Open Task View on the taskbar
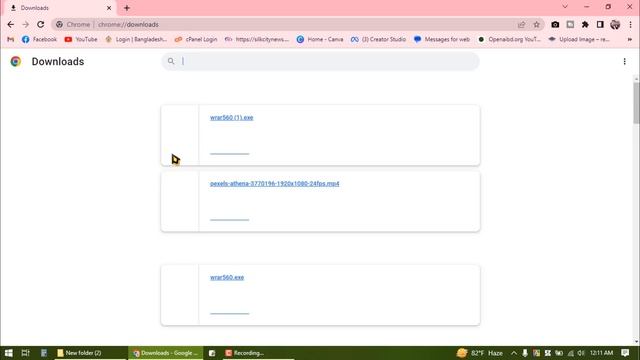The image size is (640, 360). pos(25,353)
